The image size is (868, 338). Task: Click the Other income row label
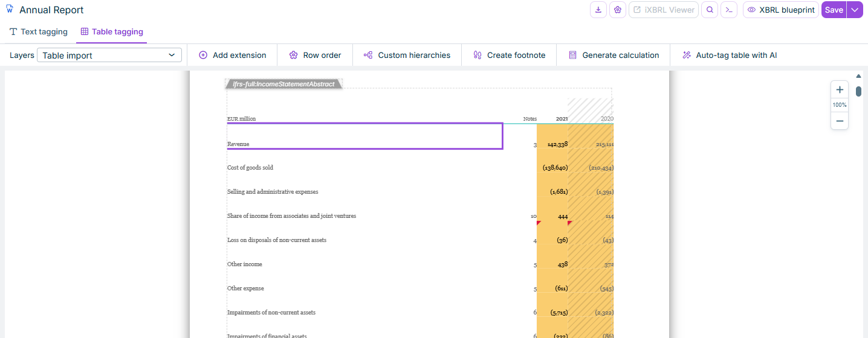tap(245, 264)
